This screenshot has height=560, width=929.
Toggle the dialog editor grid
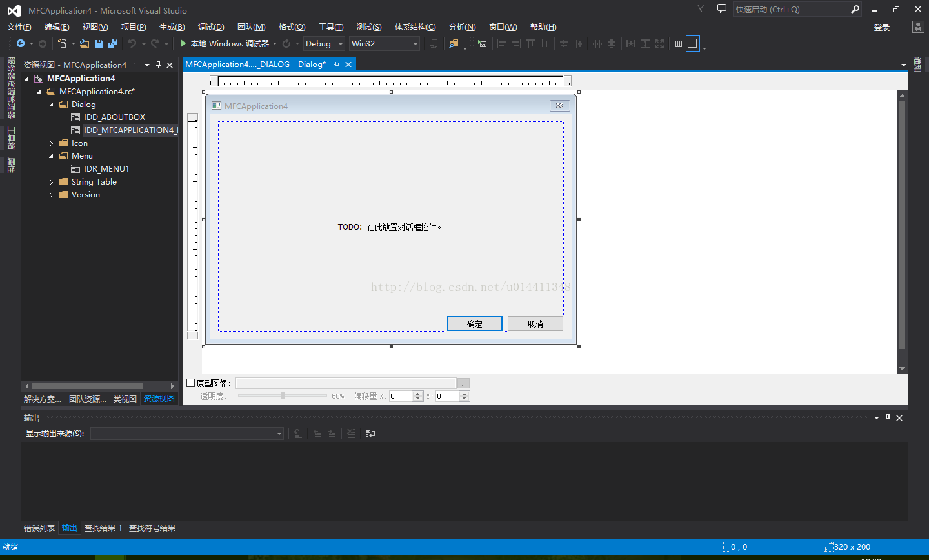pyautogui.click(x=679, y=43)
